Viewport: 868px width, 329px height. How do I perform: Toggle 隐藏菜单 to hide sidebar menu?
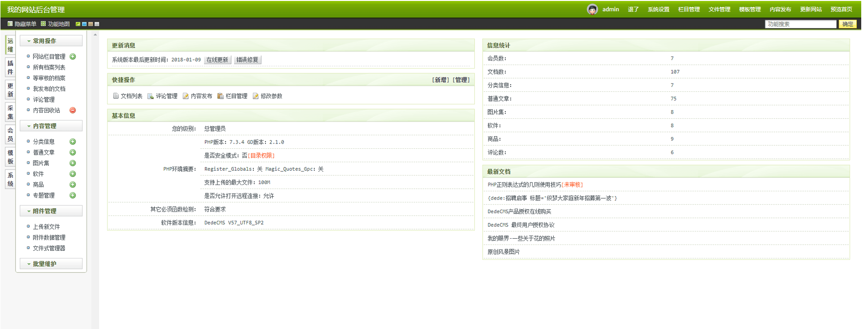[22, 24]
